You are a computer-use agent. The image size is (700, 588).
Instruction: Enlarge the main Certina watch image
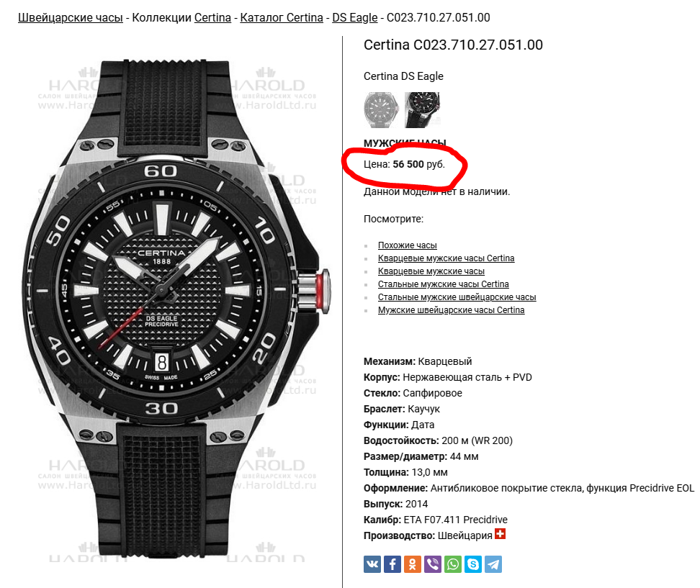(177, 308)
